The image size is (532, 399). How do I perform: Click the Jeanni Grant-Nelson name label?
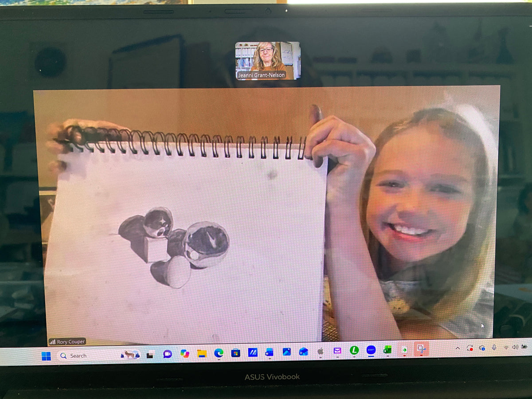click(x=262, y=75)
